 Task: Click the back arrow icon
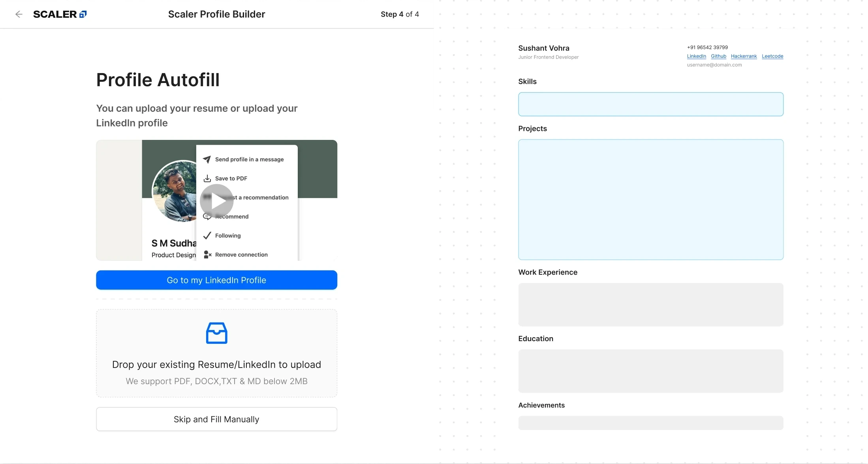click(x=19, y=14)
